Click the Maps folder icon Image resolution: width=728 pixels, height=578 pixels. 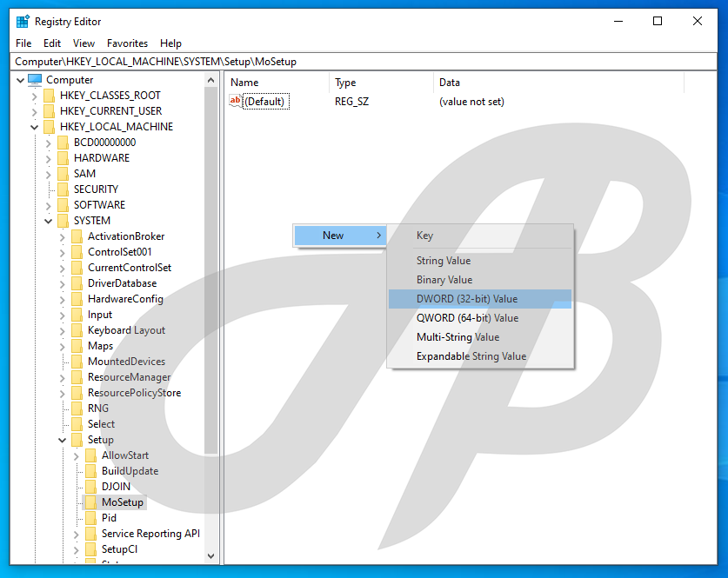(x=77, y=346)
